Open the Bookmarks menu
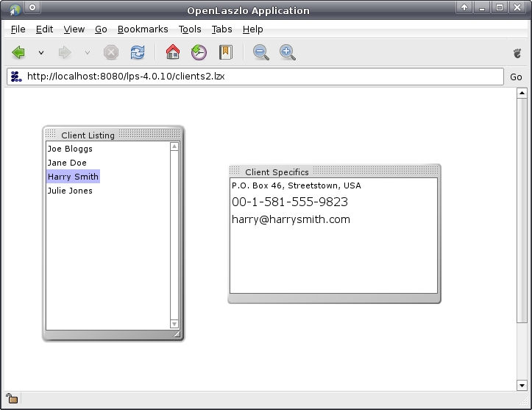 tap(143, 29)
